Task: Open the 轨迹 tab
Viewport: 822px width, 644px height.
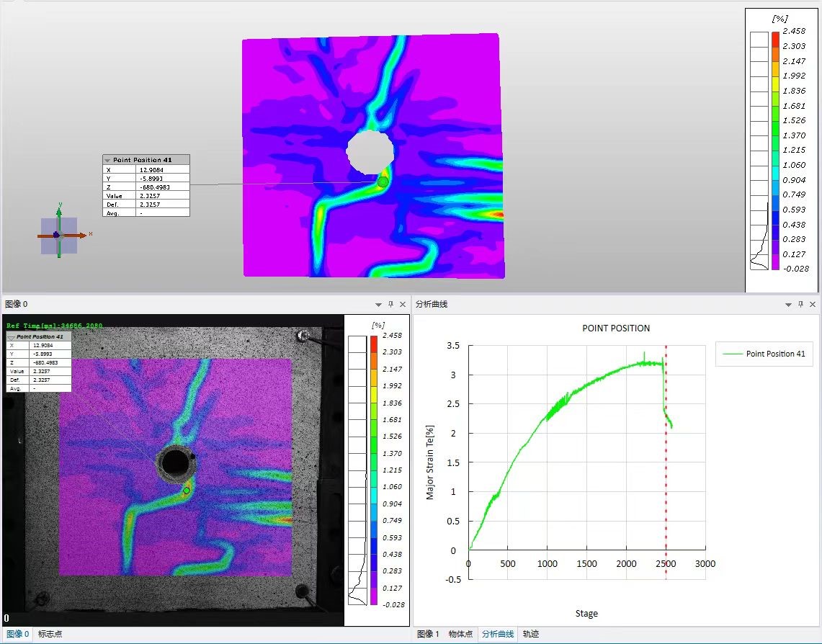Action: point(530,634)
